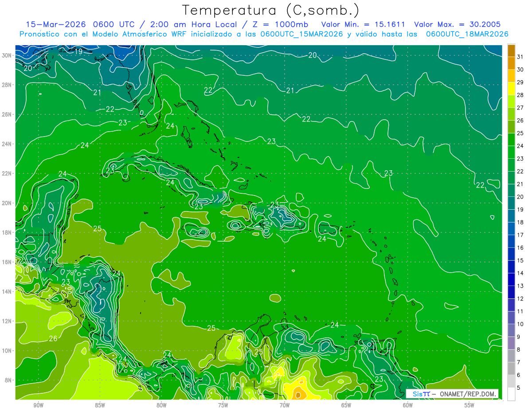Click the "20N" latitude axis label
Image resolution: width=532 pixels, height=411 pixels.
click(7, 203)
